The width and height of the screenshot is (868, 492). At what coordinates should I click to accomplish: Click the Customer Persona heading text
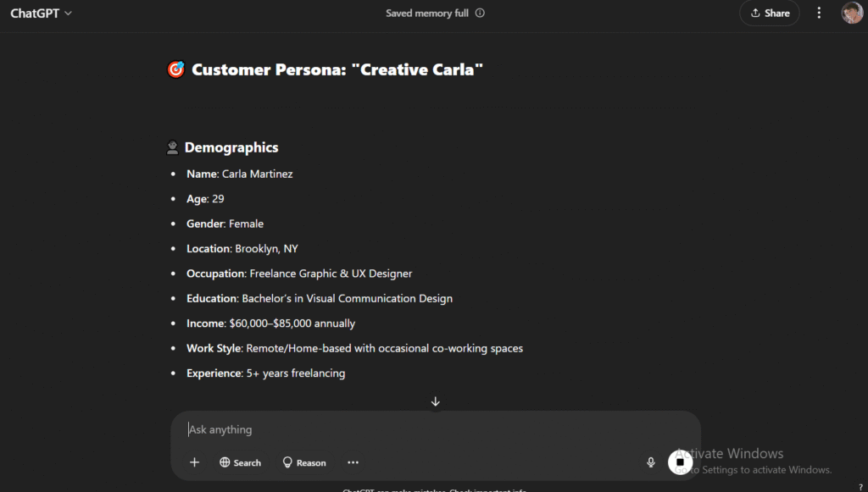click(337, 69)
